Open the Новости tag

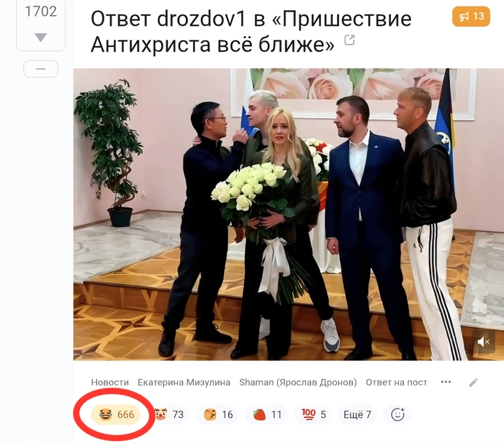coord(109,383)
